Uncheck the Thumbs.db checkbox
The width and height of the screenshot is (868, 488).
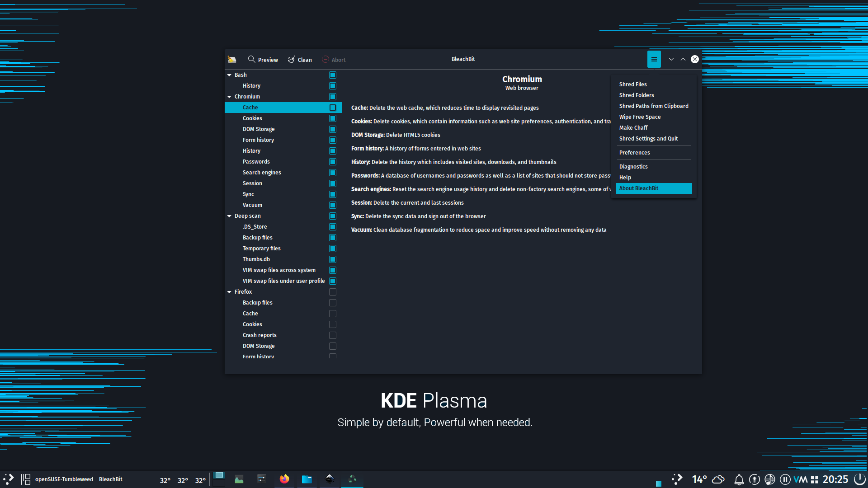pyautogui.click(x=333, y=259)
